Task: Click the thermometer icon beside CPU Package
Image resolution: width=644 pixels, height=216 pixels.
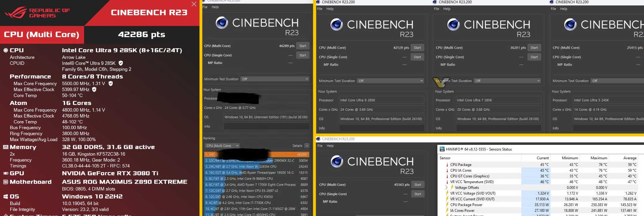Action: (x=447, y=165)
